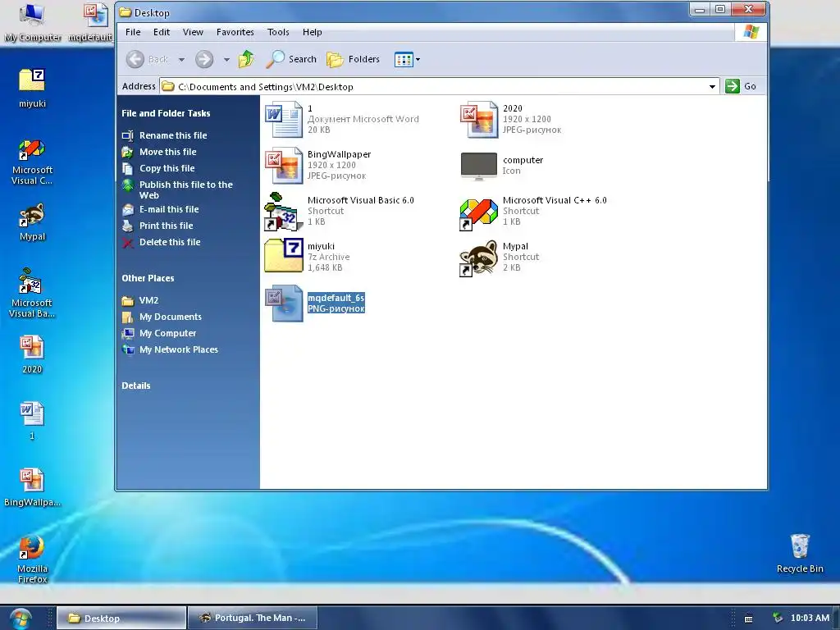Click the keyboard tray icon
The image size is (840, 630).
tap(748, 619)
